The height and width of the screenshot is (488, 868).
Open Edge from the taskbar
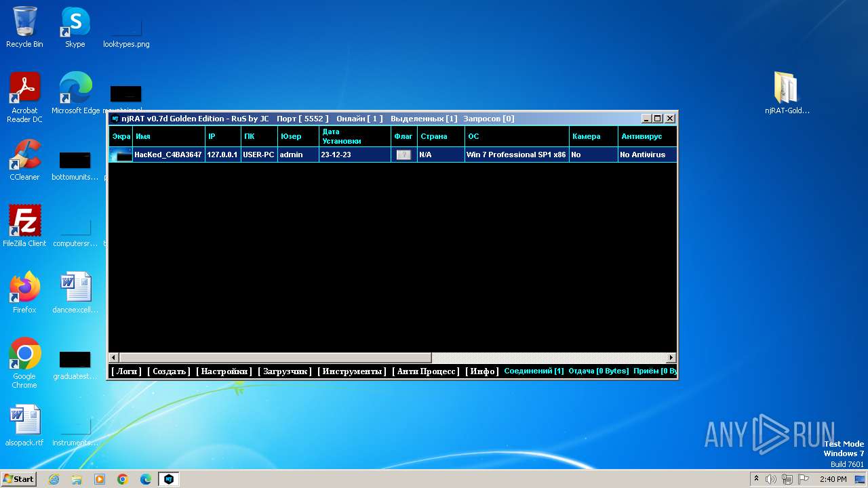pos(146,479)
